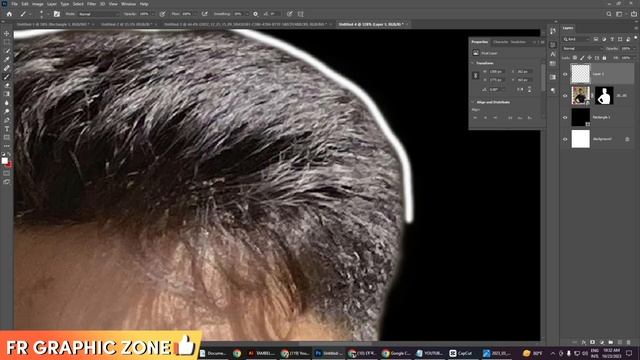Click the Home icon in options bar

(9, 14)
